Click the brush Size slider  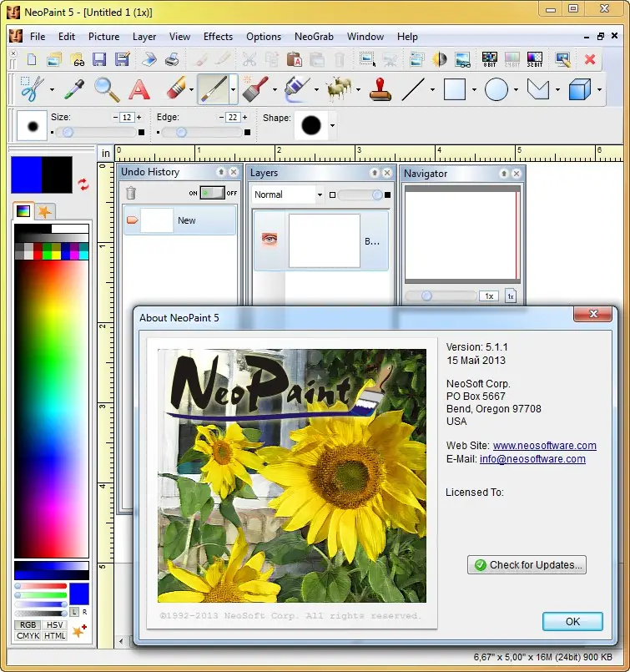pyautogui.click(x=97, y=133)
